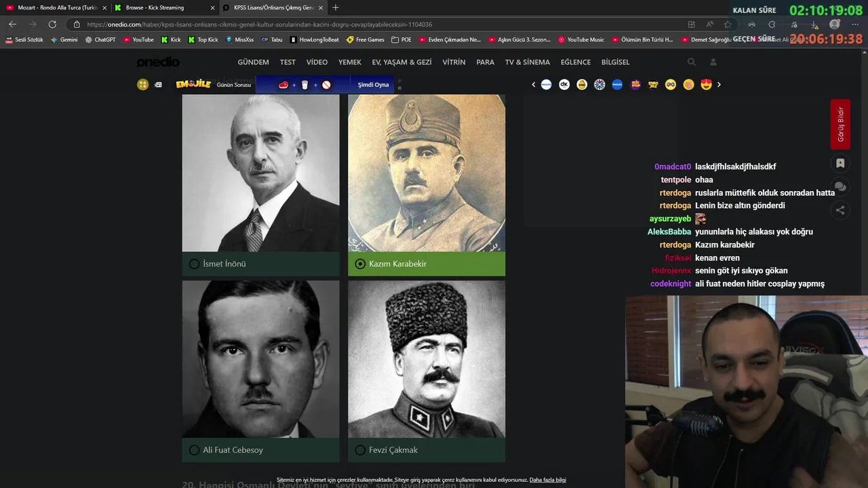Reload the current page
Viewport: 868px width, 488px height.
[x=52, y=24]
